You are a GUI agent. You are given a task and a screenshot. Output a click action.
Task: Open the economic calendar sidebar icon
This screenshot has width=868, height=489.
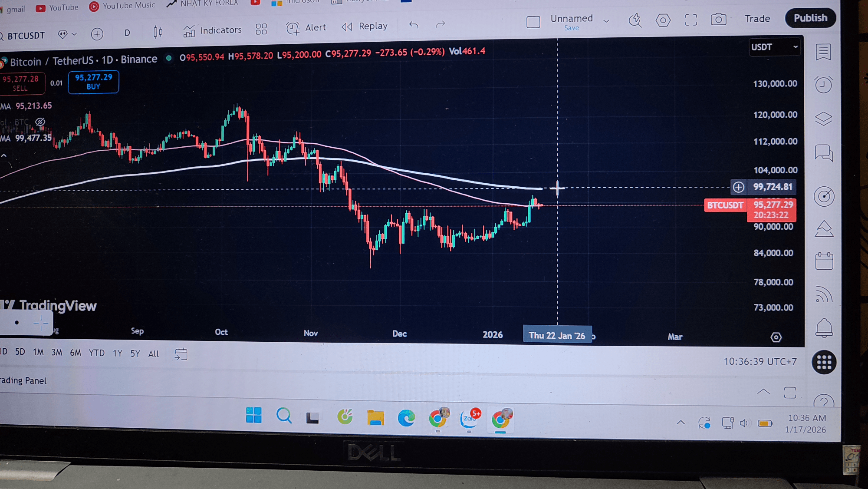coord(824,261)
